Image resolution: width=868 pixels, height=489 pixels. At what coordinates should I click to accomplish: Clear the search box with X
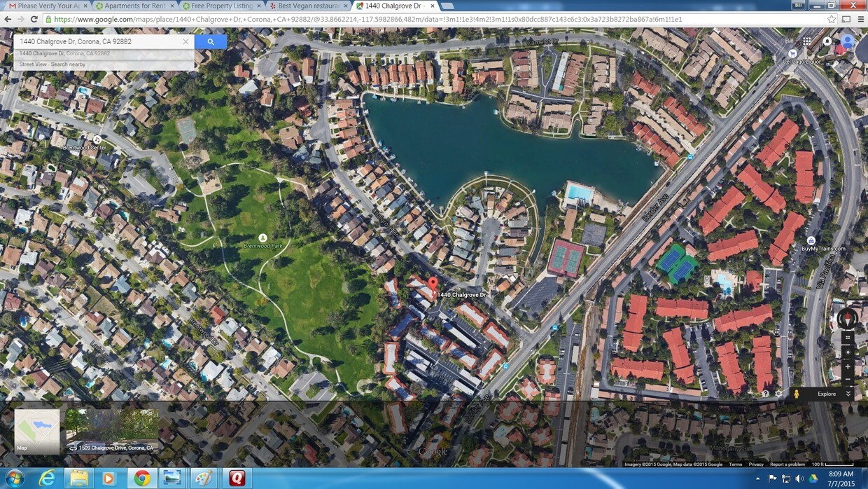point(185,42)
